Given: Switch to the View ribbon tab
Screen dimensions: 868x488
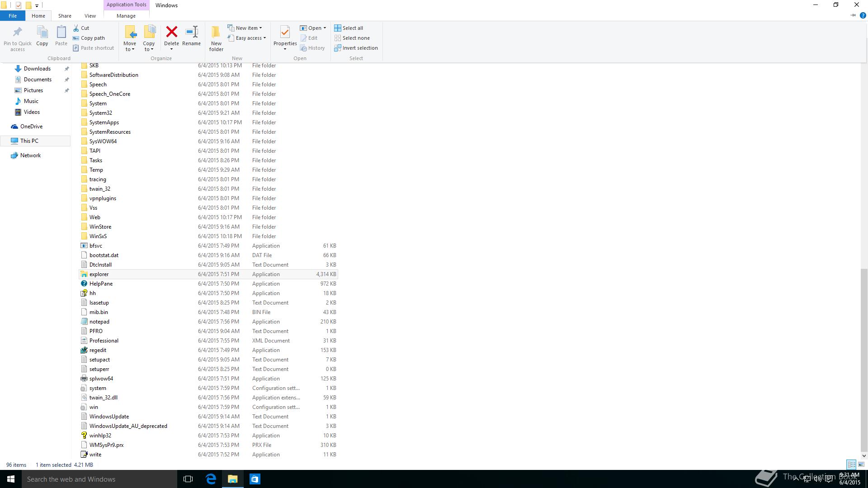Looking at the screenshot, I should pyautogui.click(x=90, y=16).
